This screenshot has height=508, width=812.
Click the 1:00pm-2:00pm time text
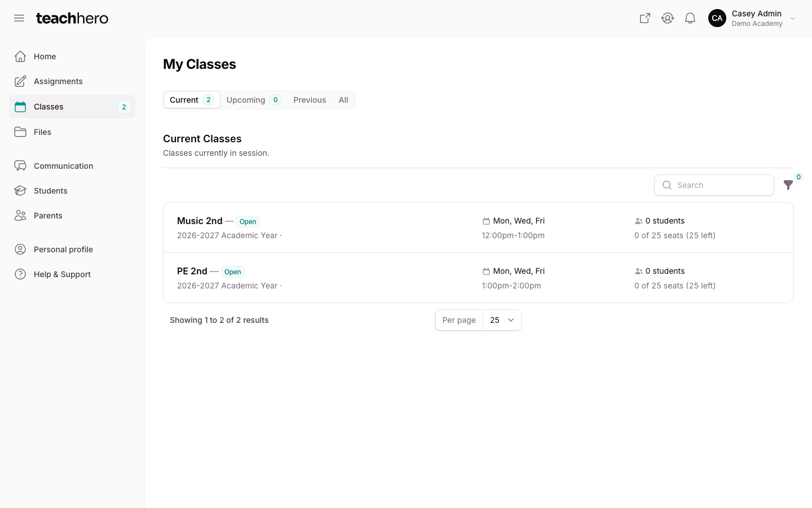pyautogui.click(x=511, y=286)
